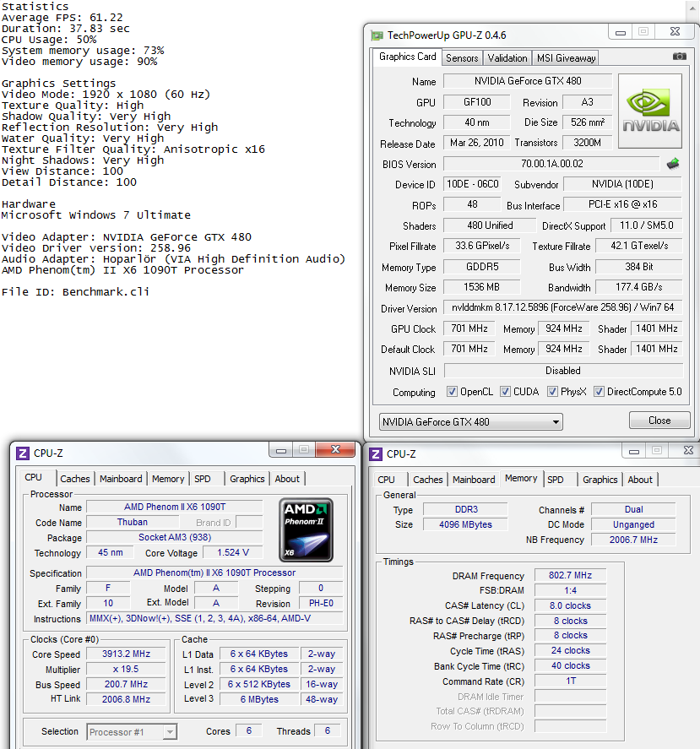
Task: Switch to the Validation tab in GPU-Z
Action: (507, 57)
